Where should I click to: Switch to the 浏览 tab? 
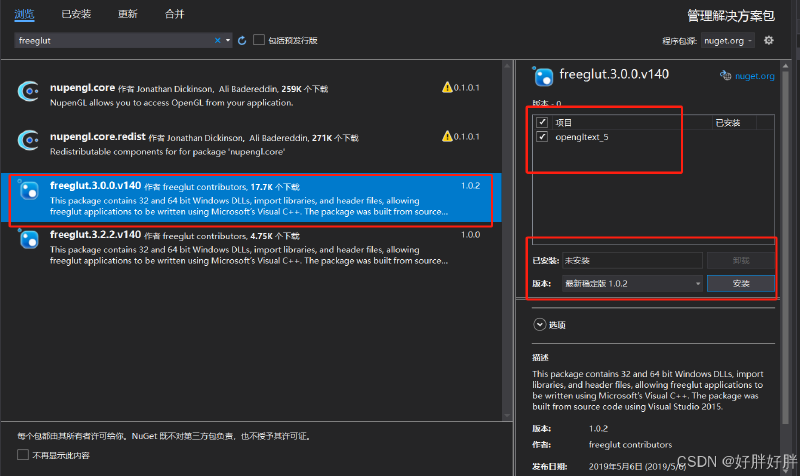click(x=24, y=14)
